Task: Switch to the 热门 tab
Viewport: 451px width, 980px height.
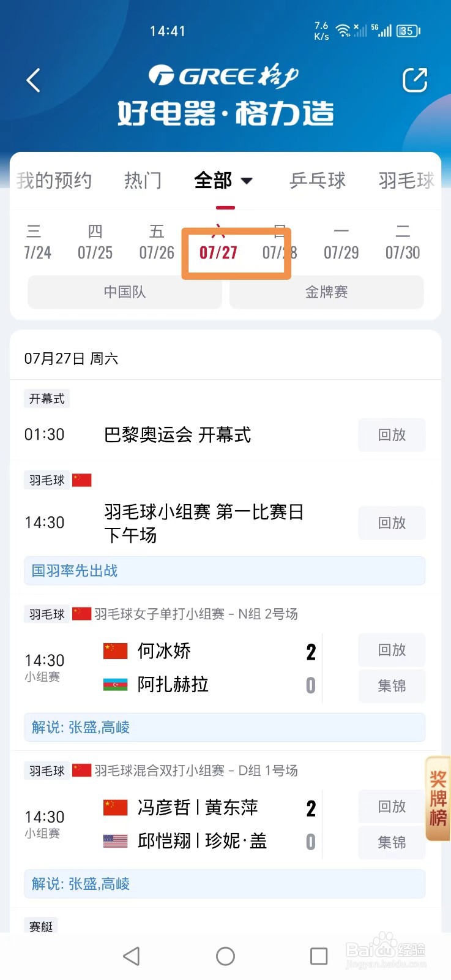Action: click(143, 180)
